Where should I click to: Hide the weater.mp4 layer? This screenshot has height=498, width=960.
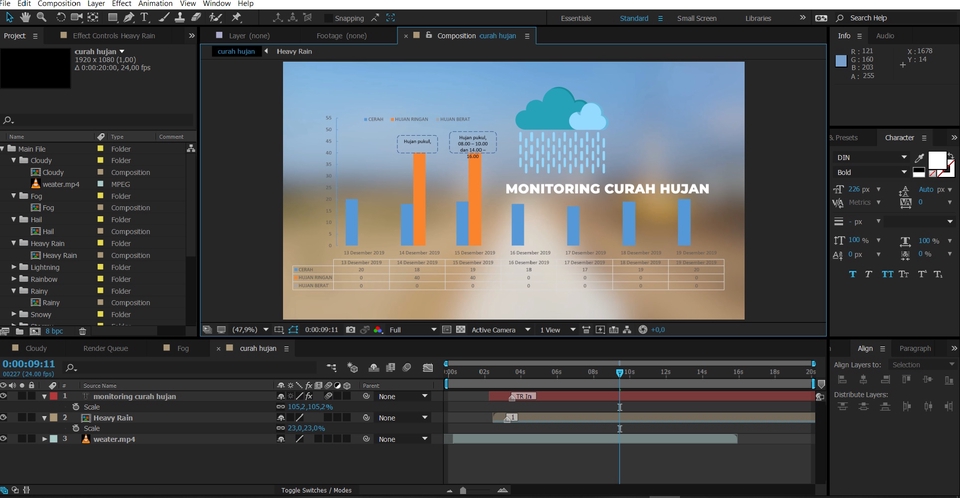[4, 439]
